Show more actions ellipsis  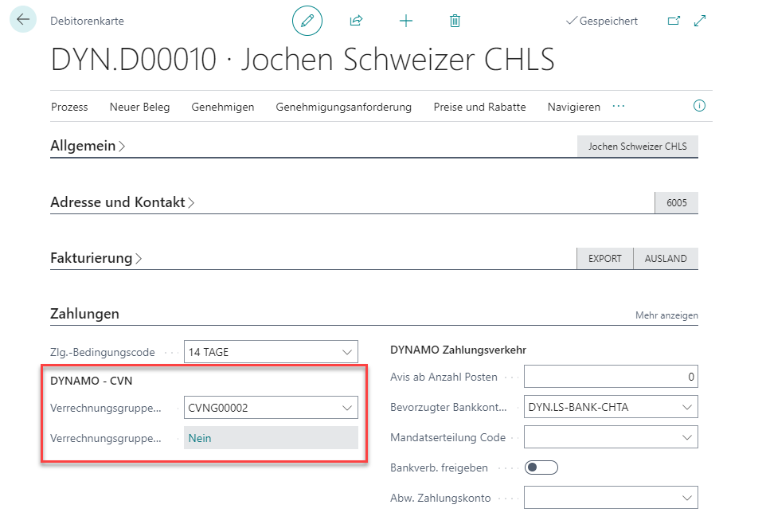tap(619, 106)
